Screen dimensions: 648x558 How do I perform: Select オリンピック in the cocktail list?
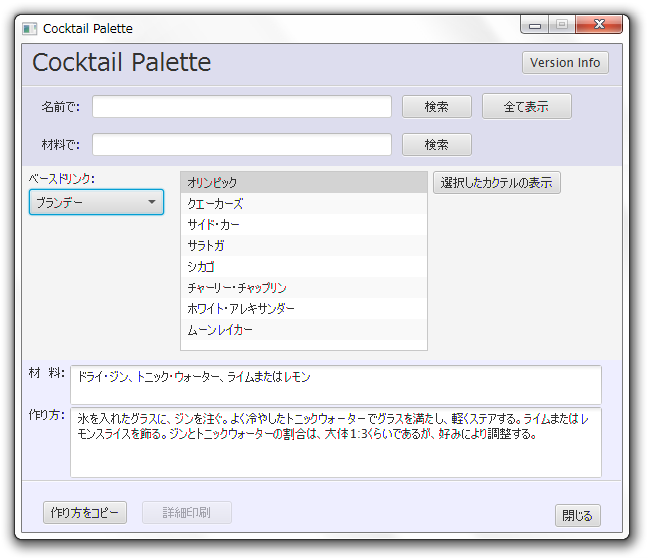pyautogui.click(x=303, y=183)
